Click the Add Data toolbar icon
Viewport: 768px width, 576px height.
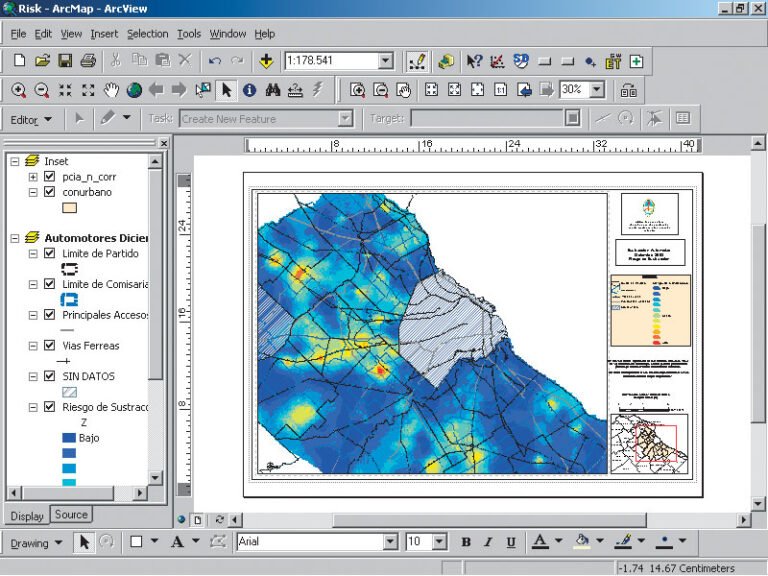(x=266, y=61)
